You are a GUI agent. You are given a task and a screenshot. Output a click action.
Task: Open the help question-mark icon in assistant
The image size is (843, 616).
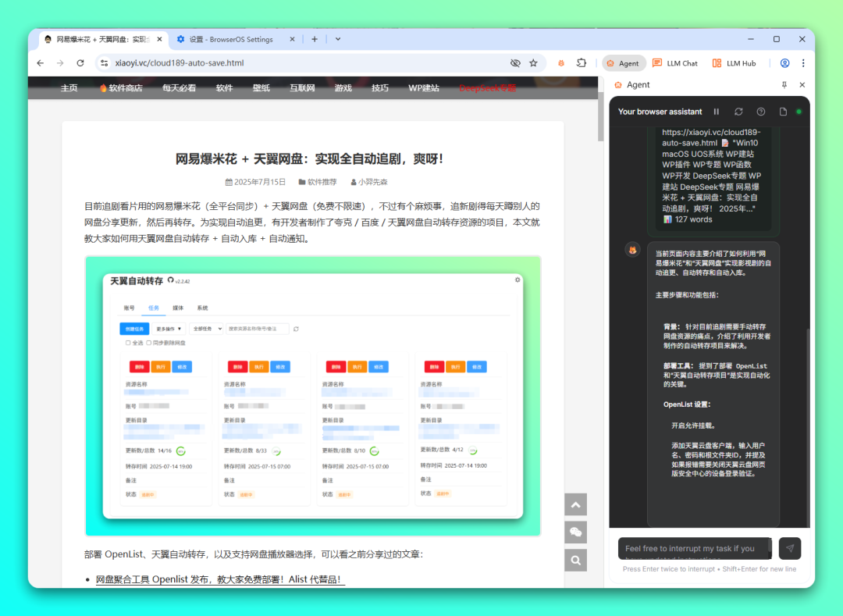pos(761,112)
